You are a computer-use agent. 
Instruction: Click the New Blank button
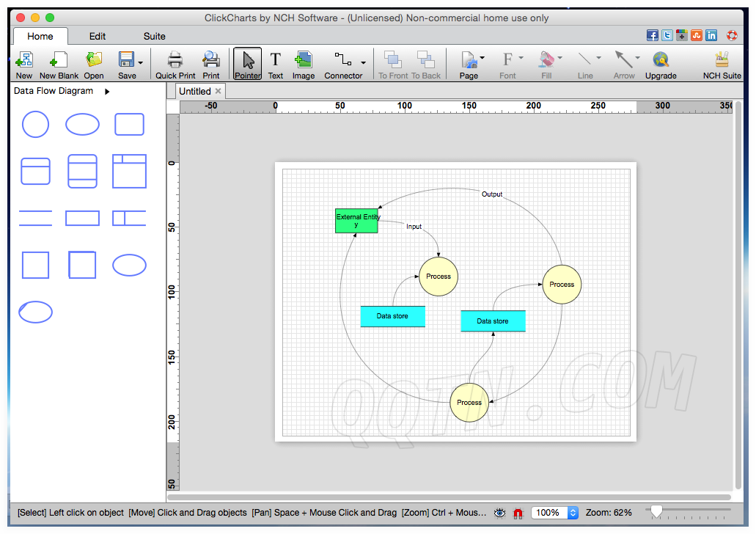coord(59,64)
